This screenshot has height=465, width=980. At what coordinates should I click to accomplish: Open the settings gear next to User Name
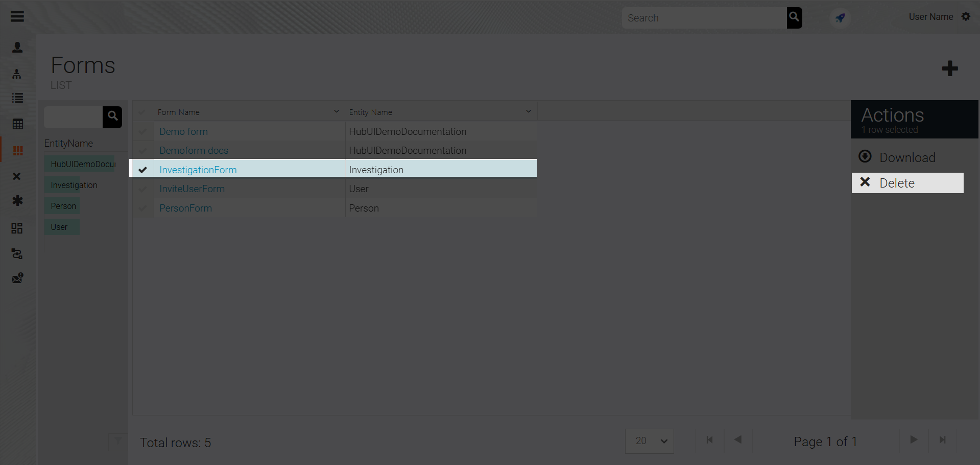966,17
